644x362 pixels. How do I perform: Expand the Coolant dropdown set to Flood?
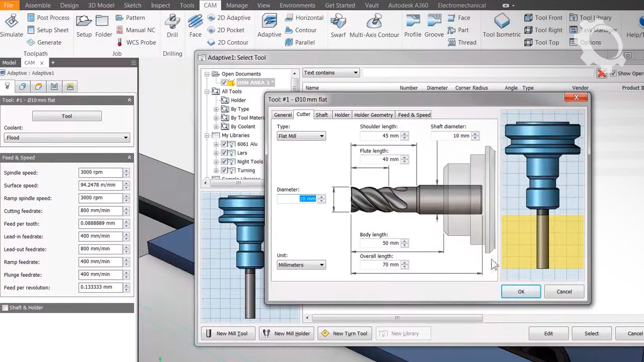point(66,138)
